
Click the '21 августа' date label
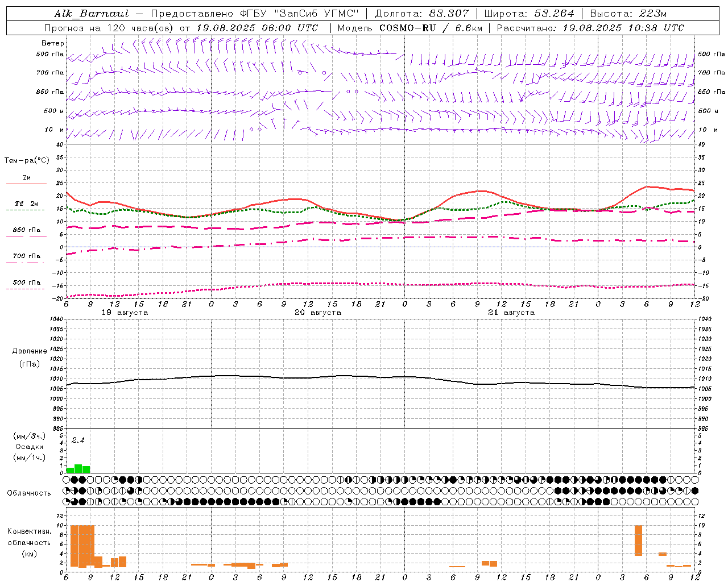coord(511,313)
